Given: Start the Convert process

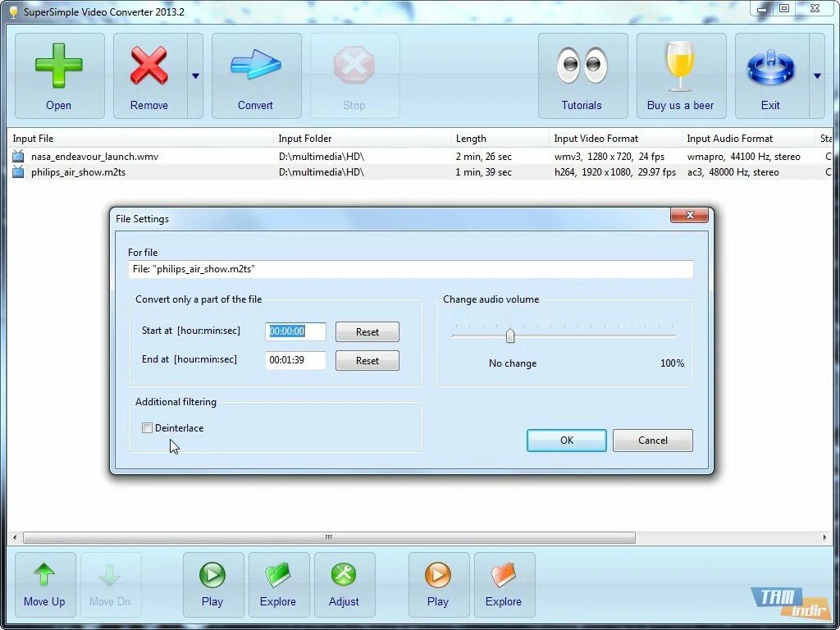Looking at the screenshot, I should tap(255, 75).
